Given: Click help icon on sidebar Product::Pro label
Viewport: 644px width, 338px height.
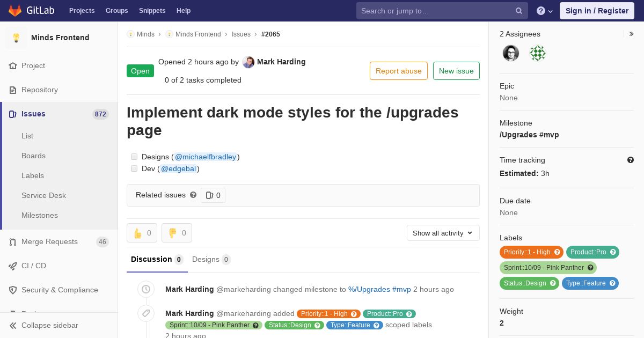Looking at the screenshot, I should click(x=613, y=252).
